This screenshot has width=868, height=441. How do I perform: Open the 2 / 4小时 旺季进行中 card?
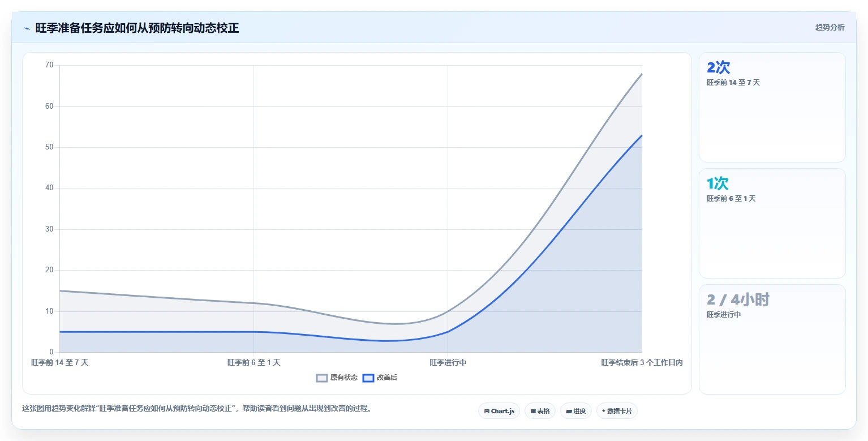point(772,339)
